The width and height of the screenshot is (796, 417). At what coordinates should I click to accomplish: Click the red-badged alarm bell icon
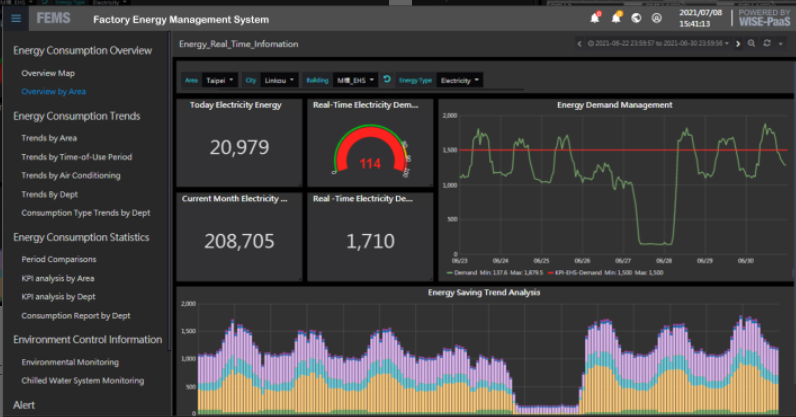pyautogui.click(x=595, y=18)
